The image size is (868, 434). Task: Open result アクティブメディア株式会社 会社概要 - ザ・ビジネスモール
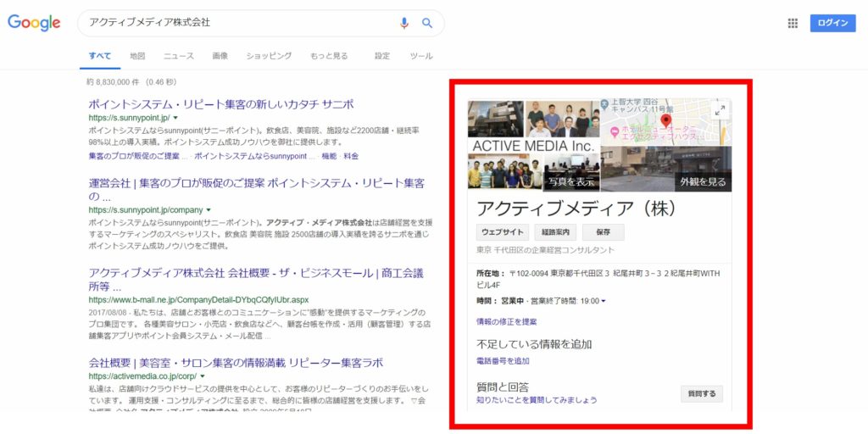coord(256,280)
